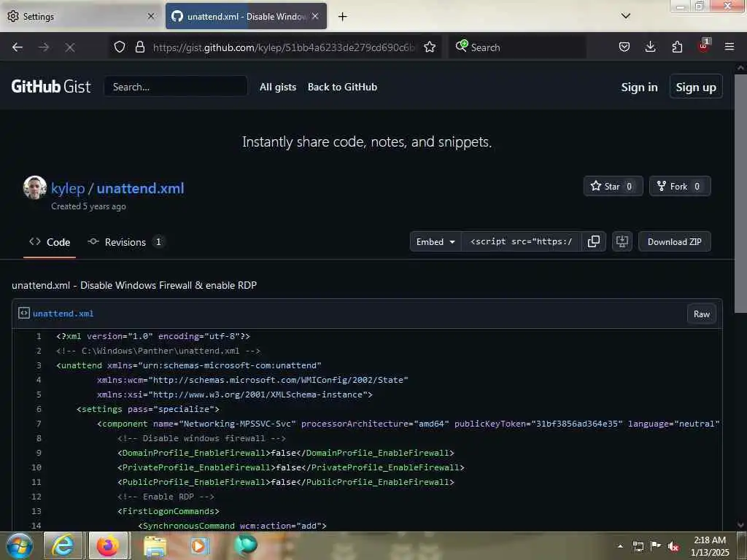Open the kylep user profile link
This screenshot has width=747, height=560.
pyautogui.click(x=68, y=189)
